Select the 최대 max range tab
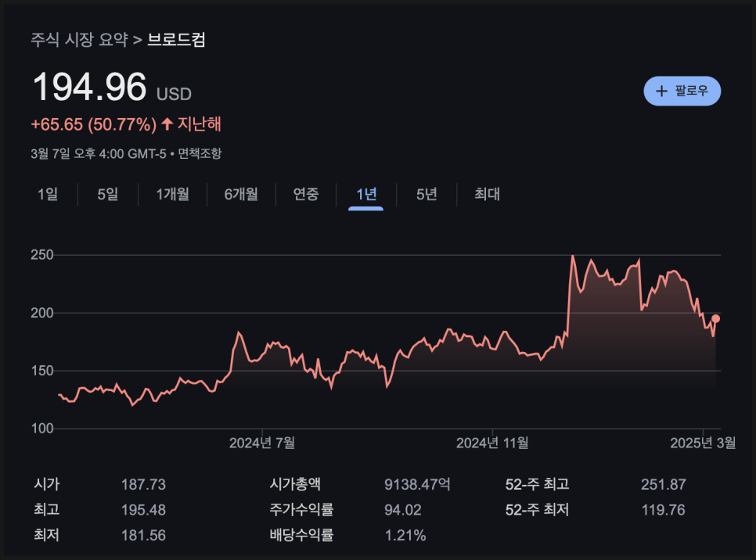 (487, 194)
